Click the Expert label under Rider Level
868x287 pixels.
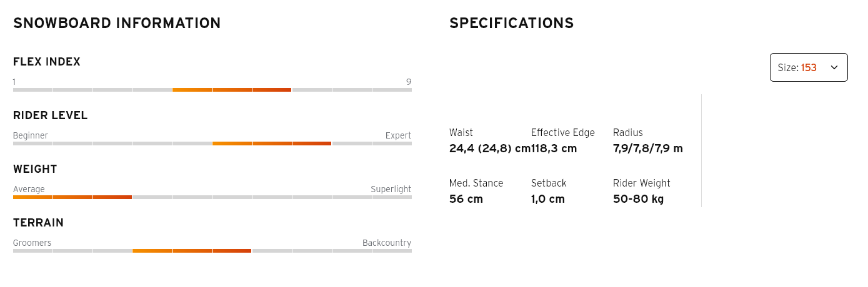point(398,135)
